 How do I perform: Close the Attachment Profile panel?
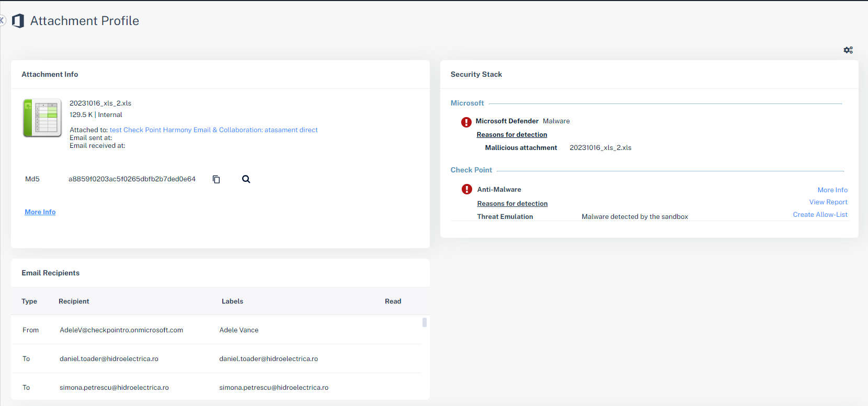2,20
